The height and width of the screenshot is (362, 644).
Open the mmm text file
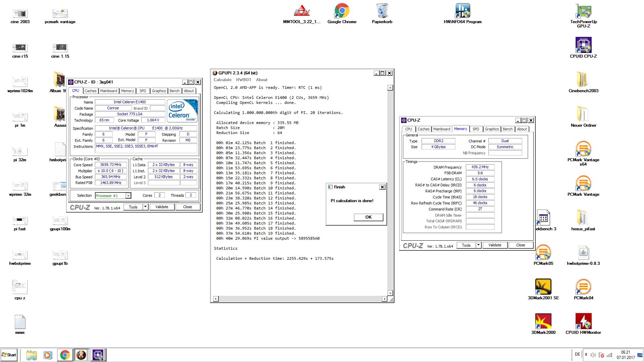pos(20,324)
